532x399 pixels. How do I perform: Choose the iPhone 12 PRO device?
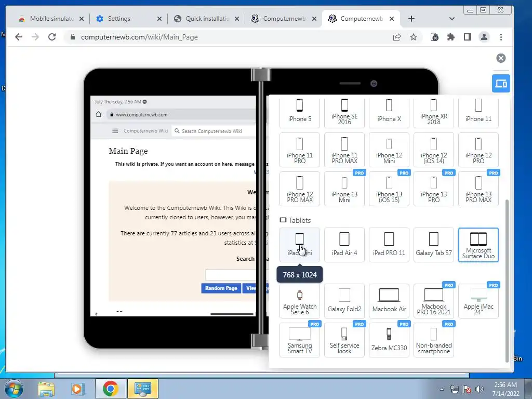point(478,150)
